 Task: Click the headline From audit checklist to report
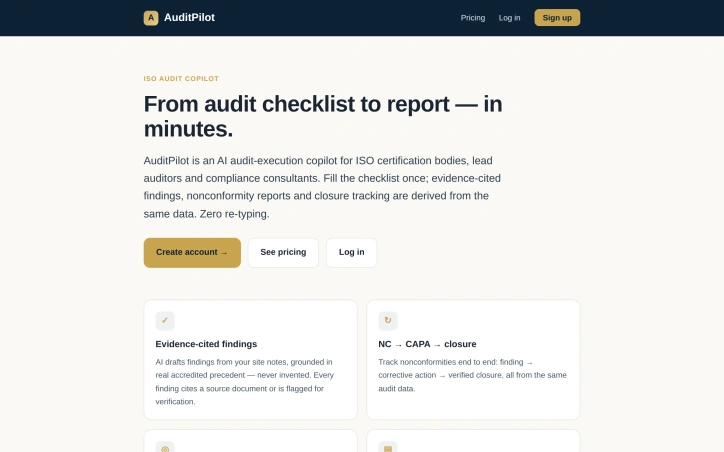tap(323, 116)
